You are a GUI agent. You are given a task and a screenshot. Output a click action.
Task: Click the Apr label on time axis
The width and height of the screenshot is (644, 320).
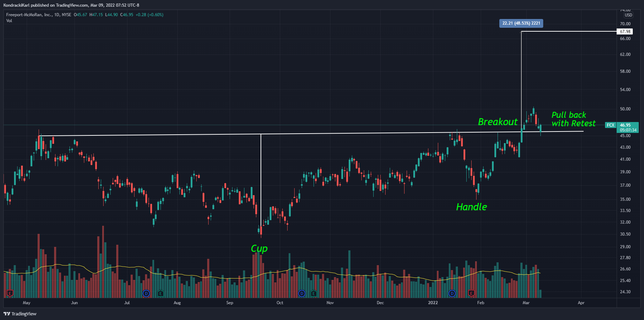(581, 303)
